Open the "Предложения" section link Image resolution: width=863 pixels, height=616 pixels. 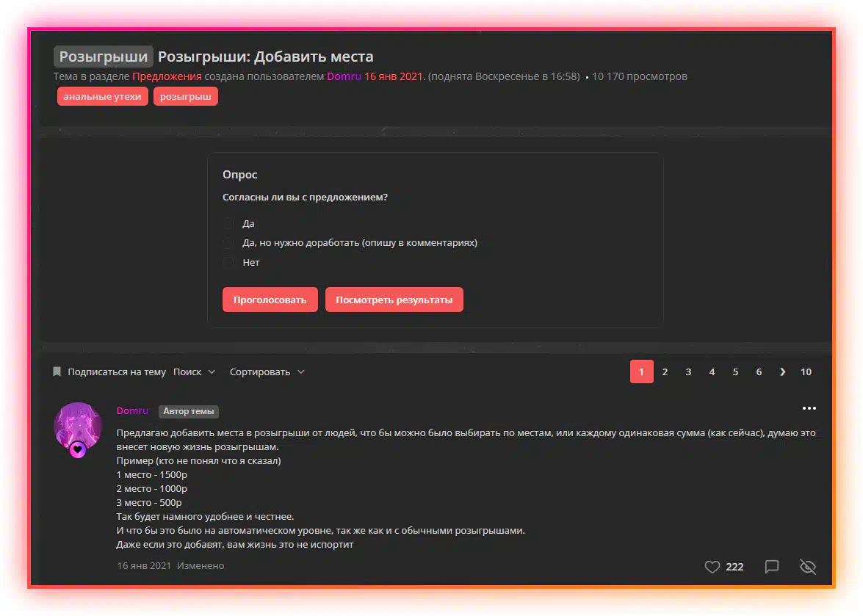tap(167, 76)
